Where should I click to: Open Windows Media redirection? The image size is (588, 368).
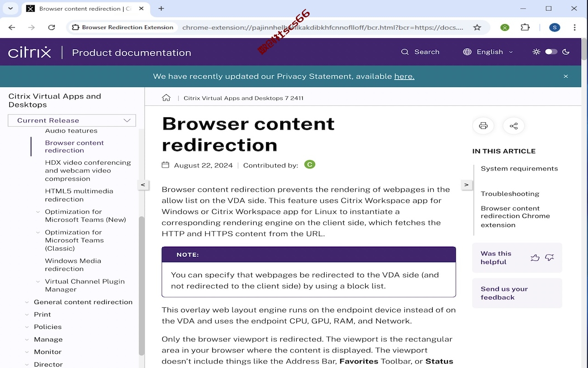pos(73,264)
